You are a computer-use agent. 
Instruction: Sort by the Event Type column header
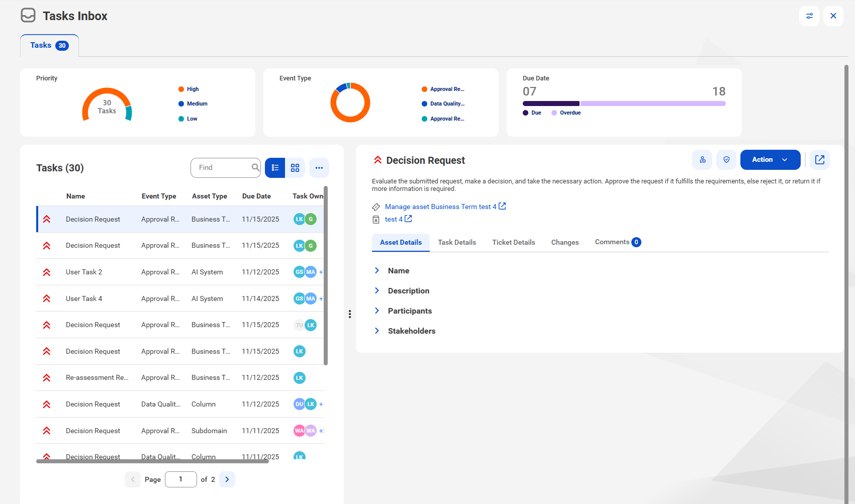(x=159, y=196)
